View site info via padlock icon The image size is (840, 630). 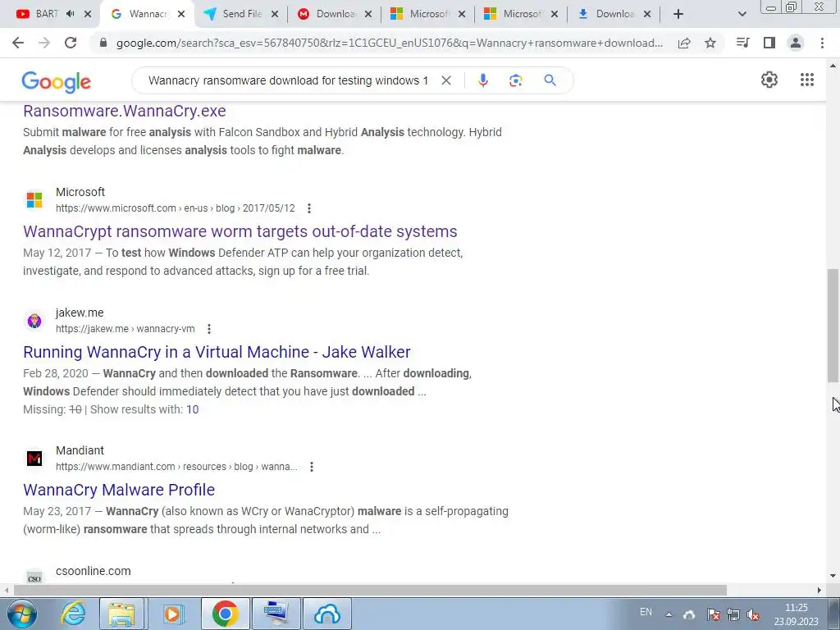point(103,43)
